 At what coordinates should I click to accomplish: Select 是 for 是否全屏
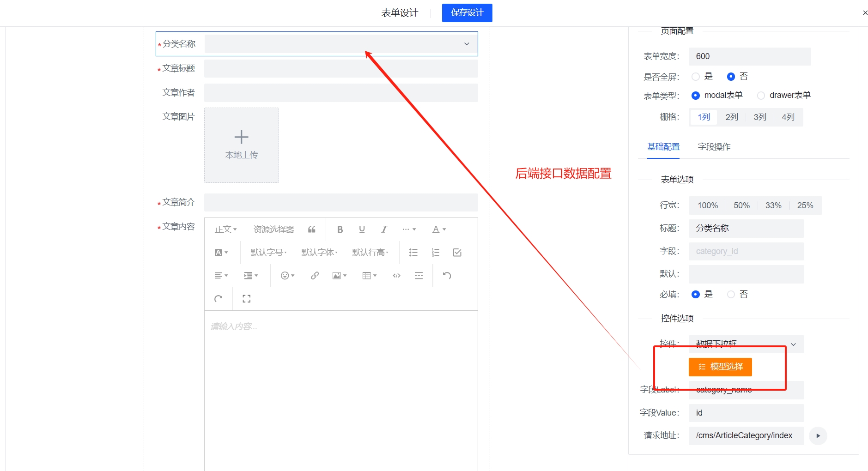(x=696, y=77)
